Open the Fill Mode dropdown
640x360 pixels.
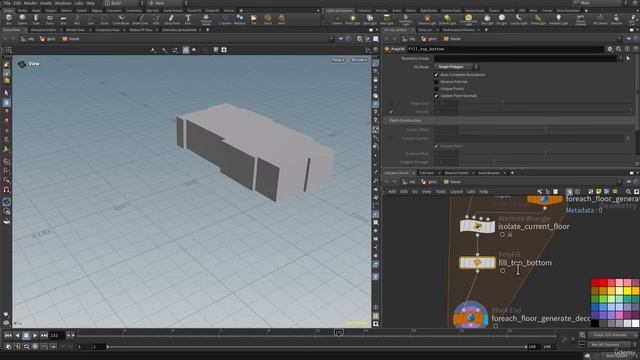456,67
